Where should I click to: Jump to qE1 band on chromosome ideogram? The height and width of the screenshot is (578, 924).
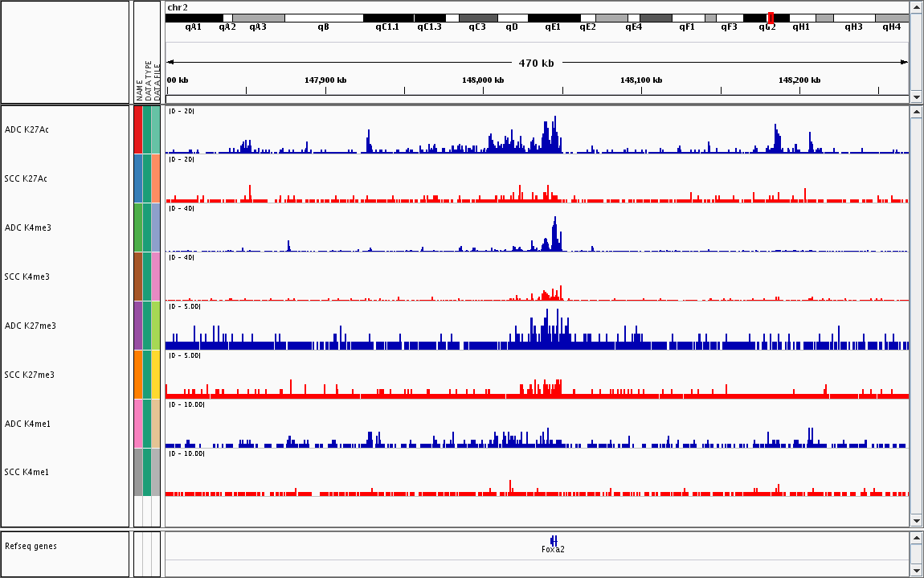coord(553,18)
